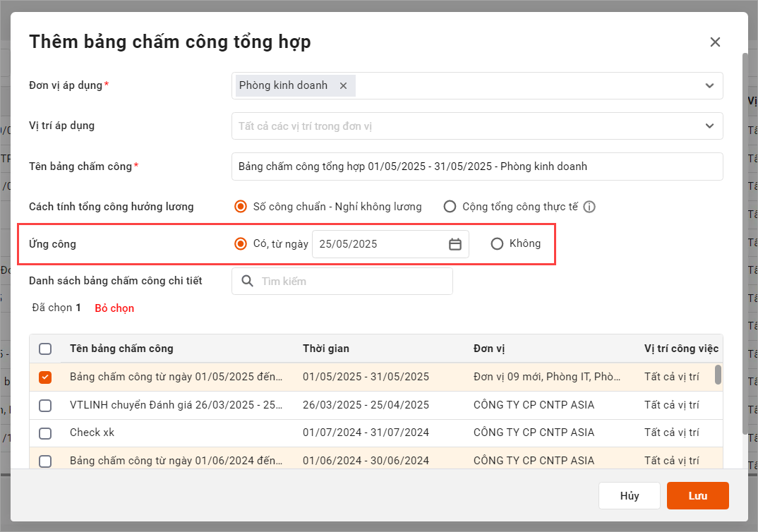The height and width of the screenshot is (532, 758).
Task: Click the info icon beside Cộng tổng công thực tế
Action: [590, 207]
